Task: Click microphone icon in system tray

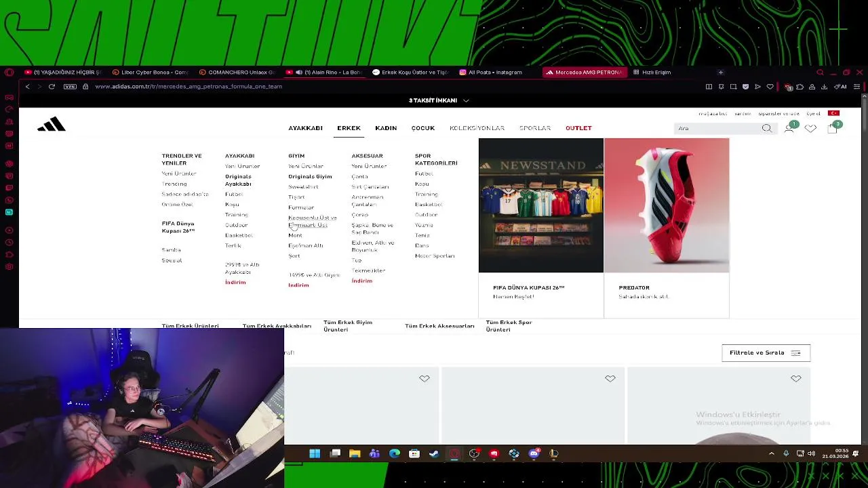Action: (x=787, y=453)
